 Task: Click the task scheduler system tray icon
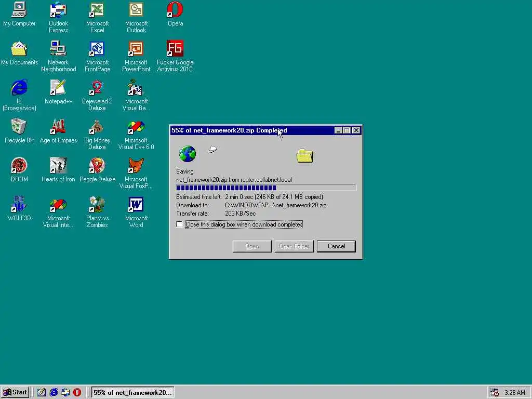click(x=495, y=392)
